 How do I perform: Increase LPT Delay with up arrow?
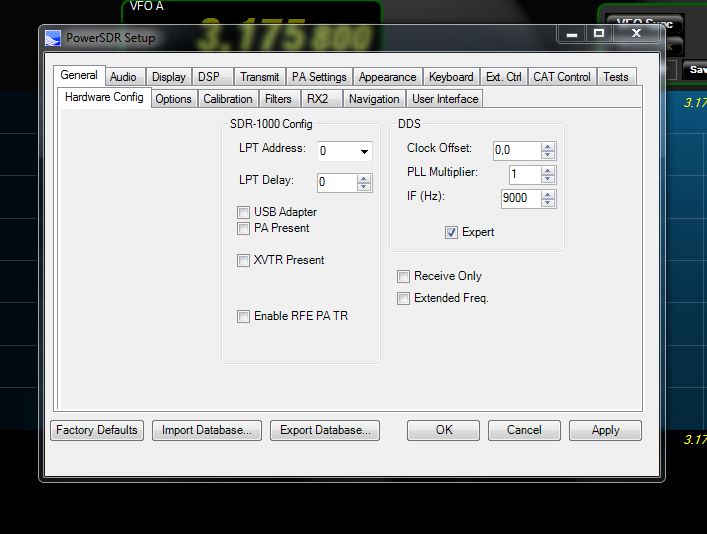click(x=364, y=179)
